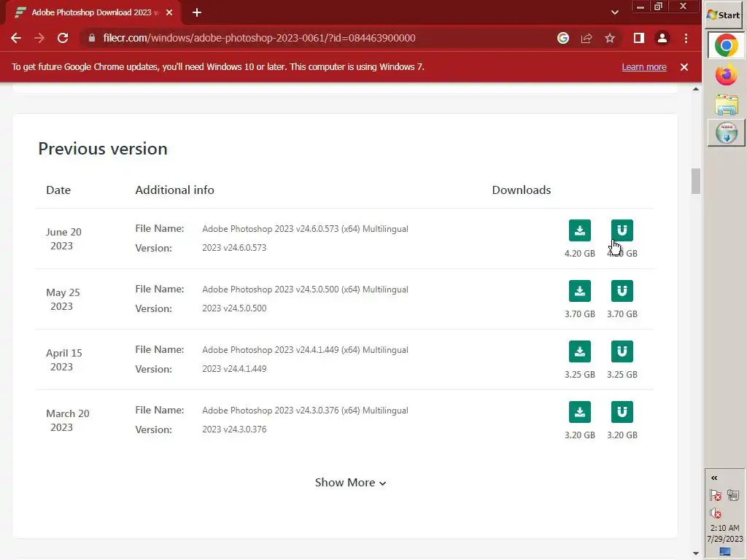Click the Show Desktop icon below clock
The image size is (747, 560).
point(724,551)
